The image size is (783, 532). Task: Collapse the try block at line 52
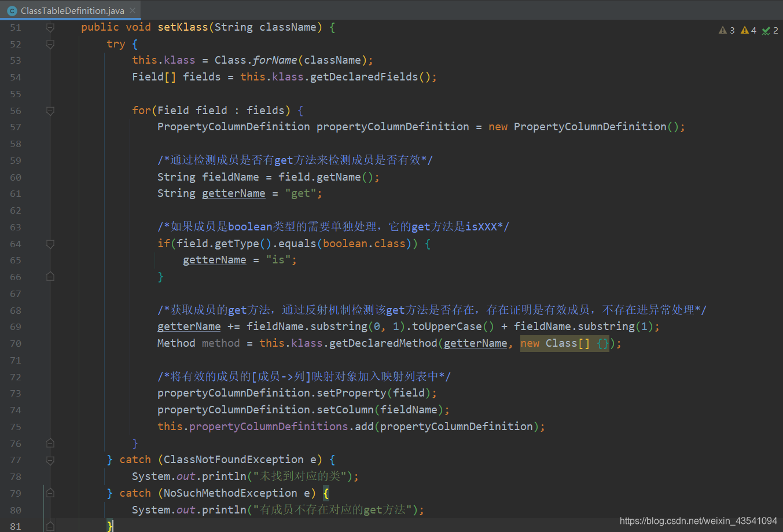[x=50, y=44]
